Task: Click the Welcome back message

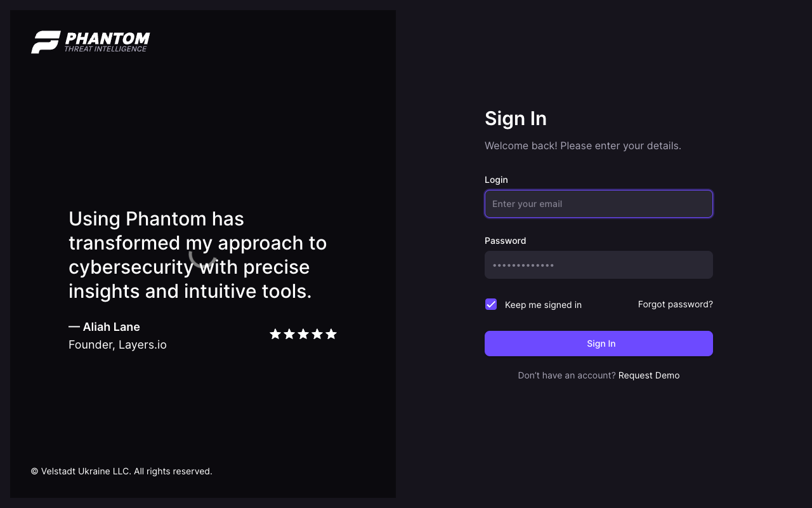Action: pos(582,145)
